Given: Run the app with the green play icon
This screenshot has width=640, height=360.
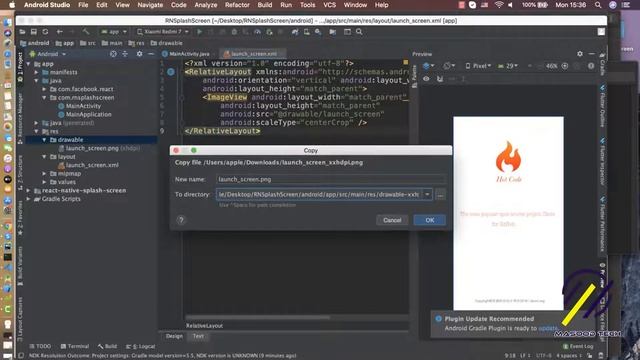Looking at the screenshot, I should (x=200, y=32).
